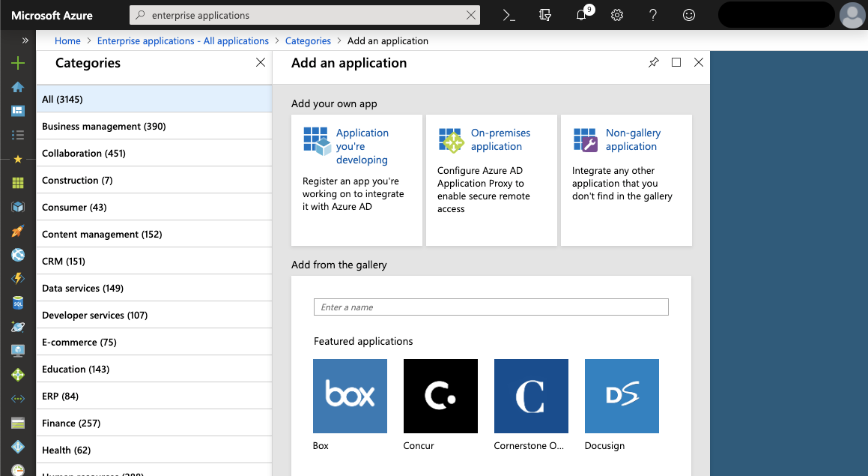Image resolution: width=868 pixels, height=476 pixels.
Task: Click the user account avatar
Action: (852, 15)
